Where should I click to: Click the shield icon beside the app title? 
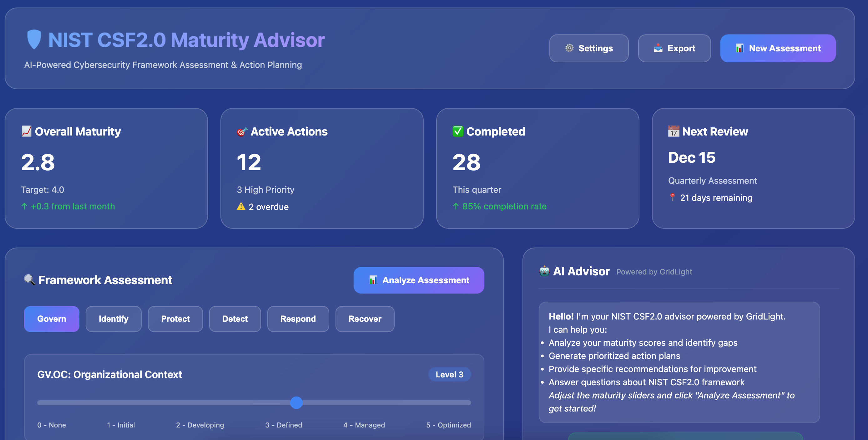point(35,39)
